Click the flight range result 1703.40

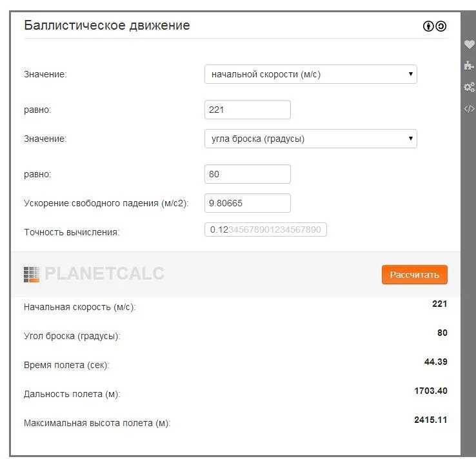430,391
